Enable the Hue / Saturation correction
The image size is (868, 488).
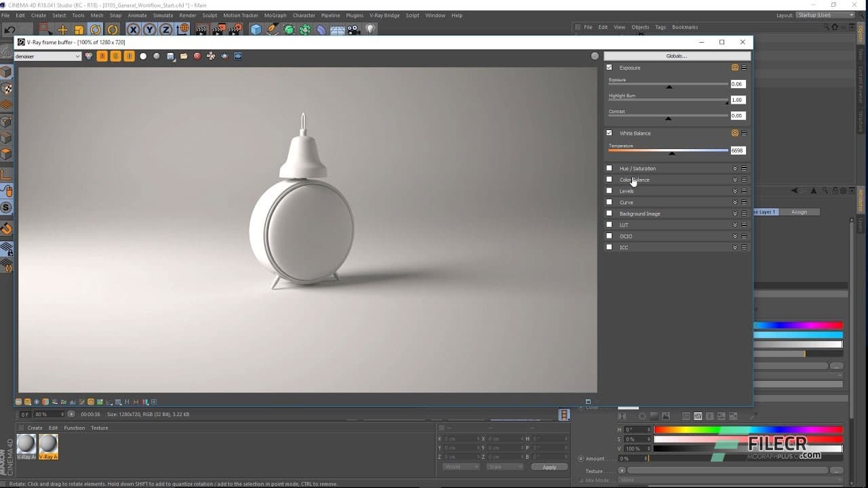click(609, 168)
